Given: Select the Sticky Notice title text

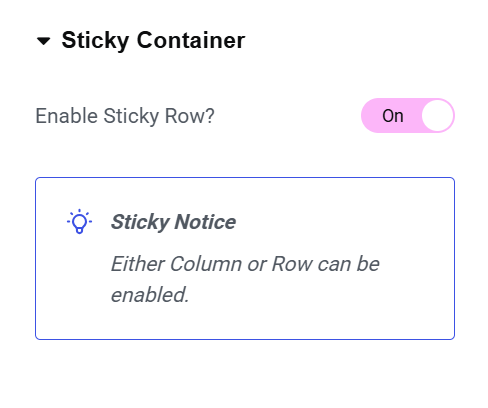Looking at the screenshot, I should click(x=173, y=222).
